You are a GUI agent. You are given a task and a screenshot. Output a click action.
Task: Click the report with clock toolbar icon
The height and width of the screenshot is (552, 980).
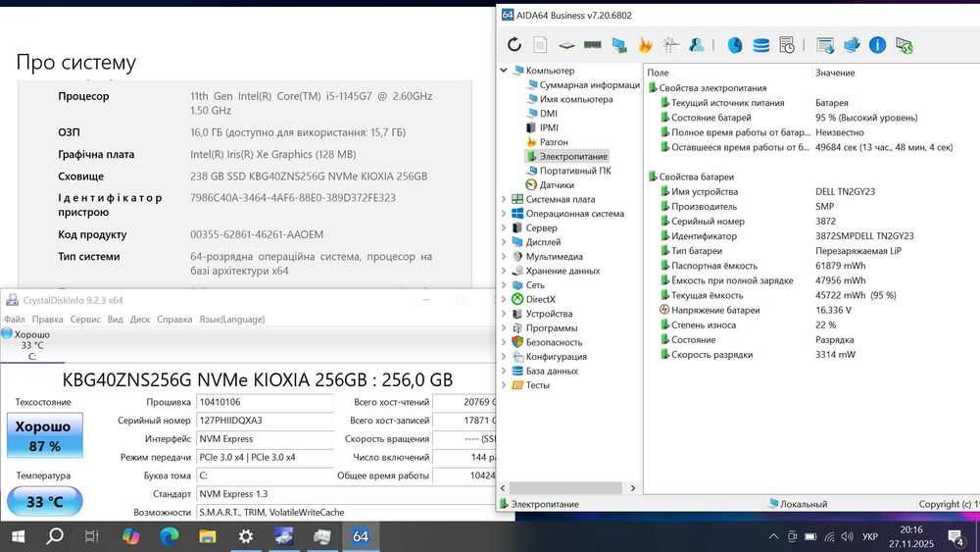(787, 45)
